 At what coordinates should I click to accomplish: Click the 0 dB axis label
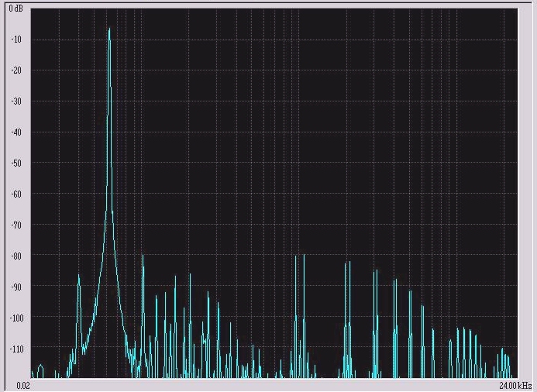click(16, 9)
